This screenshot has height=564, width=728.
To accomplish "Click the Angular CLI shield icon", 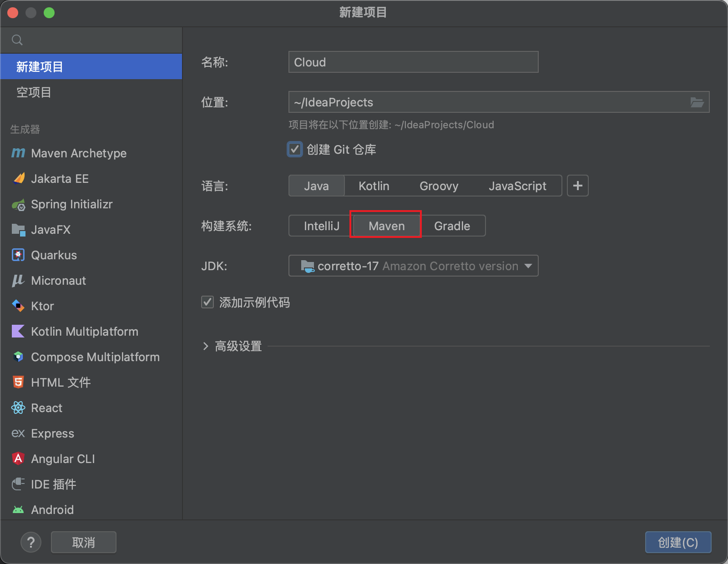I will tap(18, 458).
